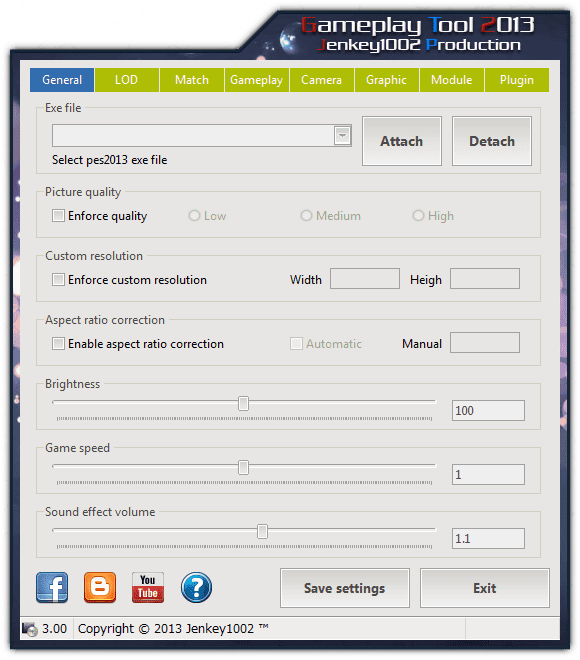Open the YouTube icon link
Image resolution: width=580 pixels, height=660 pixels.
point(148,588)
